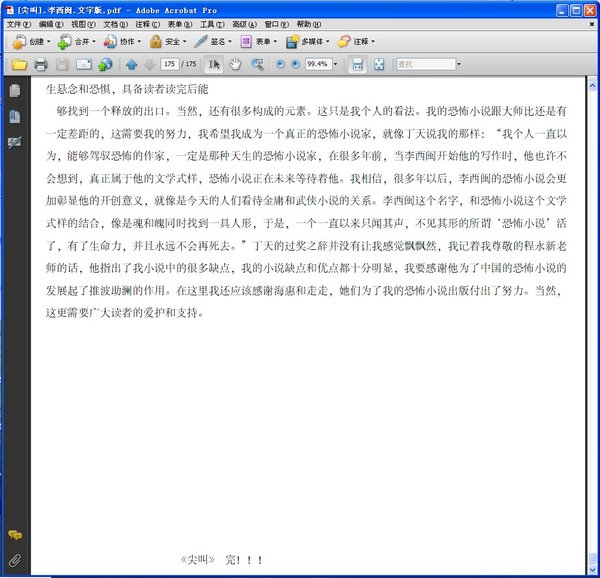Screen dimensions: 600x578
Task: Click the print icon
Action: coord(41,64)
